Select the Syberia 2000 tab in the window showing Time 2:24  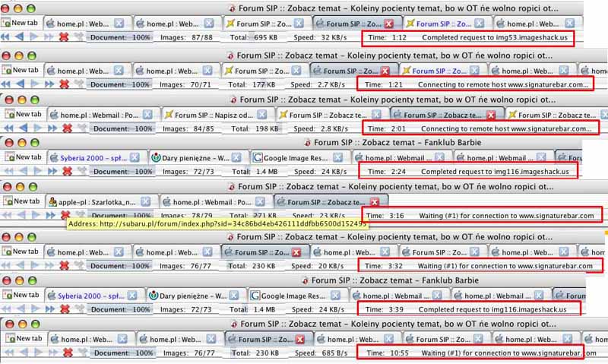click(x=87, y=157)
